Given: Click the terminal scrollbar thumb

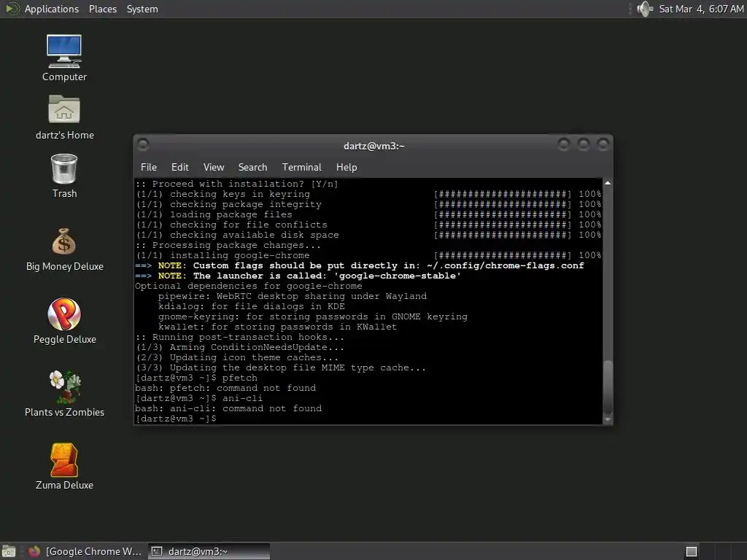Looking at the screenshot, I should (608, 387).
